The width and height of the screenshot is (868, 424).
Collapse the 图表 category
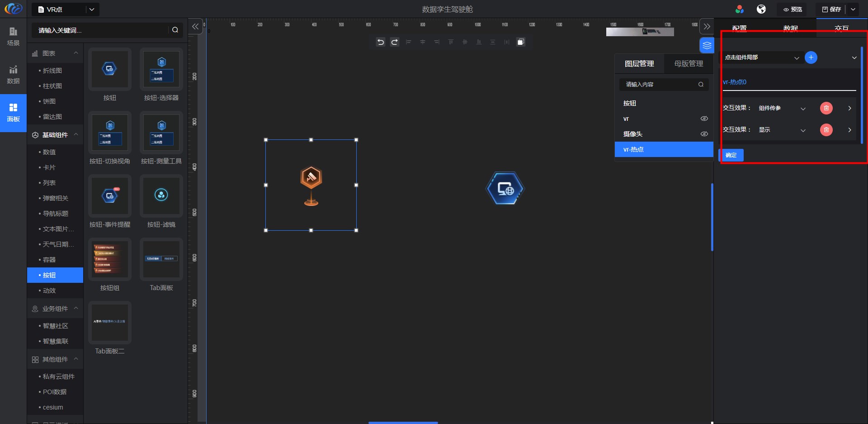point(76,53)
